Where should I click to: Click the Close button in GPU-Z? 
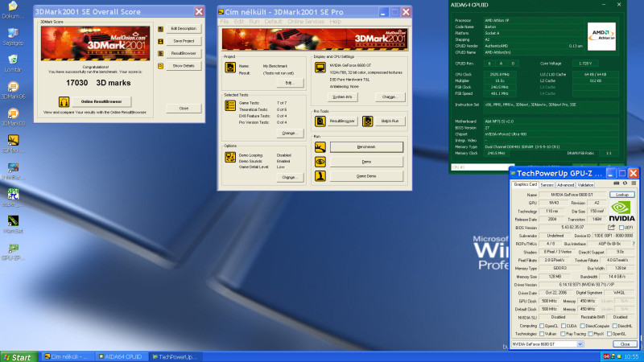[x=625, y=344]
